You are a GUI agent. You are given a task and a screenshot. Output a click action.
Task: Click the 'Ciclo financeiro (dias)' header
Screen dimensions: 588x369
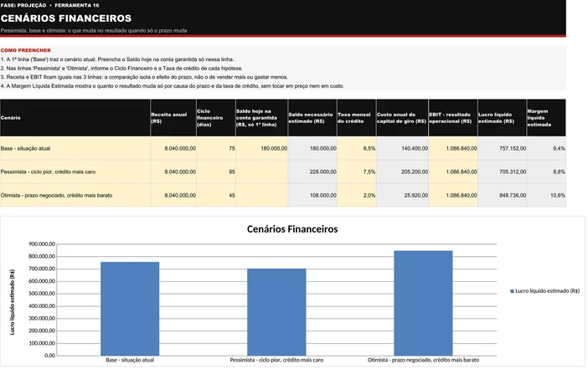[216, 118]
